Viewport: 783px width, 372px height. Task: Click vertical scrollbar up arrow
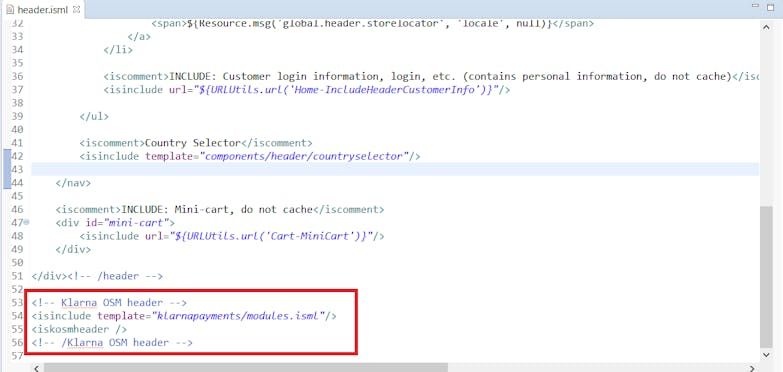point(767,27)
